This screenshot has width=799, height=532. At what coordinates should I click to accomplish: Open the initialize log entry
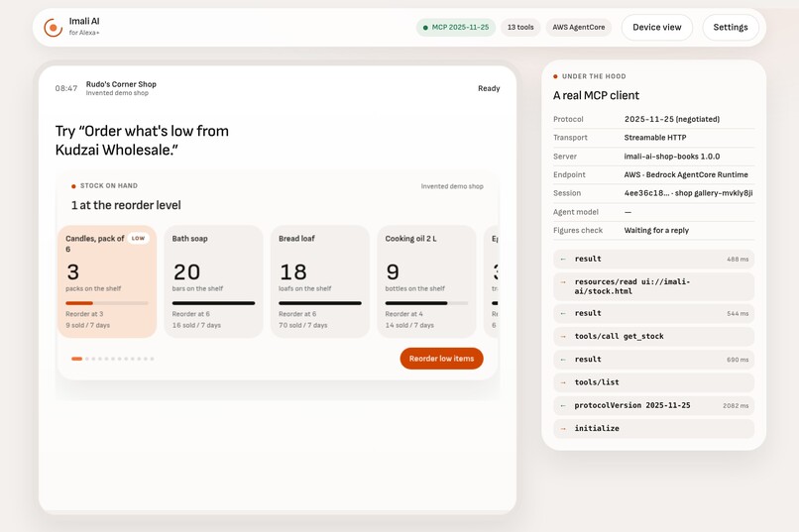(654, 429)
